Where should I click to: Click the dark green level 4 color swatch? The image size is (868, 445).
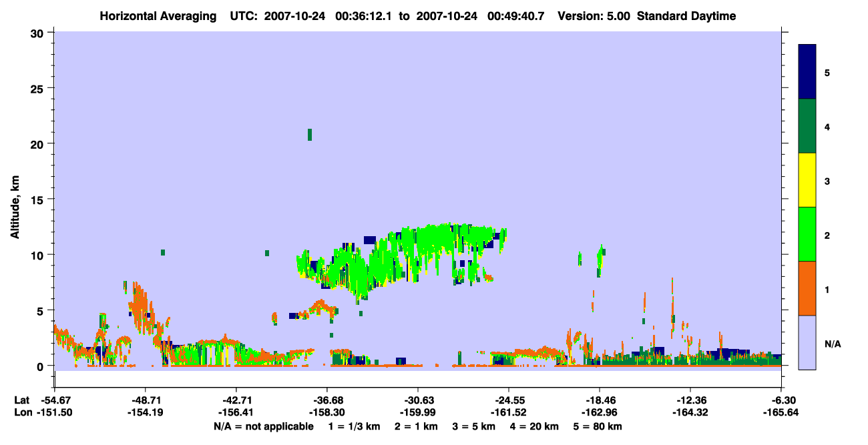click(807, 126)
